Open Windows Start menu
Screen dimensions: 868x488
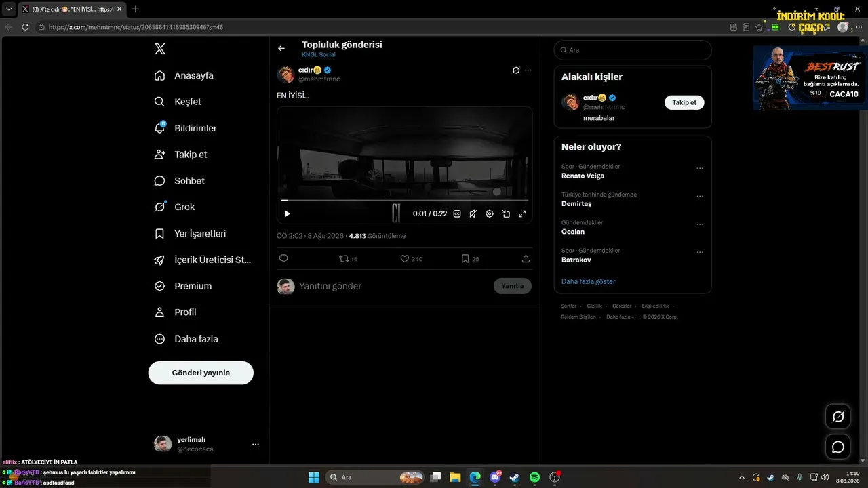click(314, 477)
